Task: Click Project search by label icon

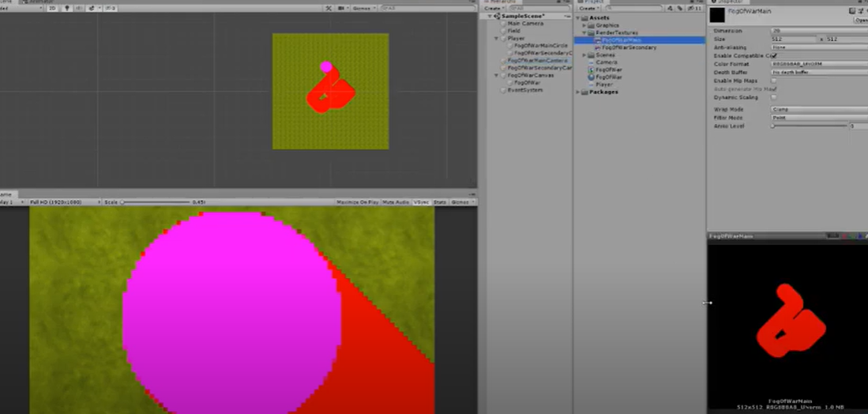Action: point(680,9)
